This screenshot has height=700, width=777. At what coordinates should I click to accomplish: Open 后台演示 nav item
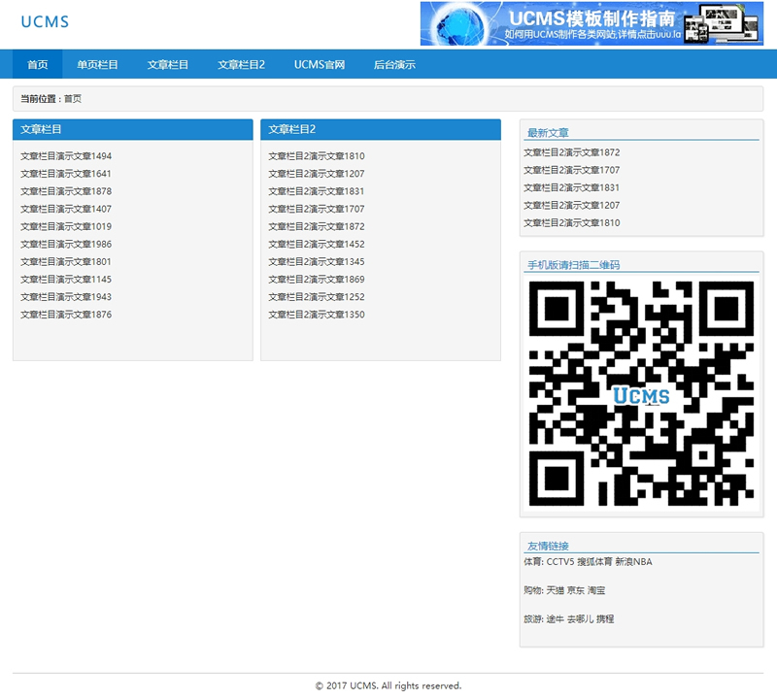394,64
